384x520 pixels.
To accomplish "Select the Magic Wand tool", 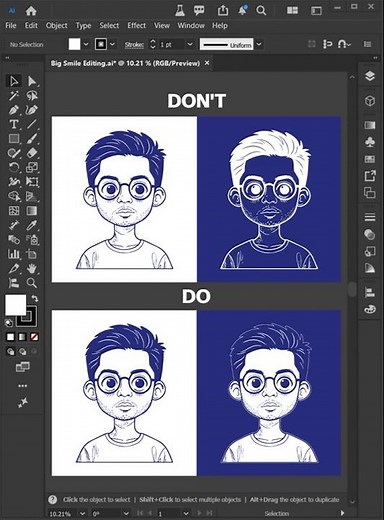I will tap(14, 96).
